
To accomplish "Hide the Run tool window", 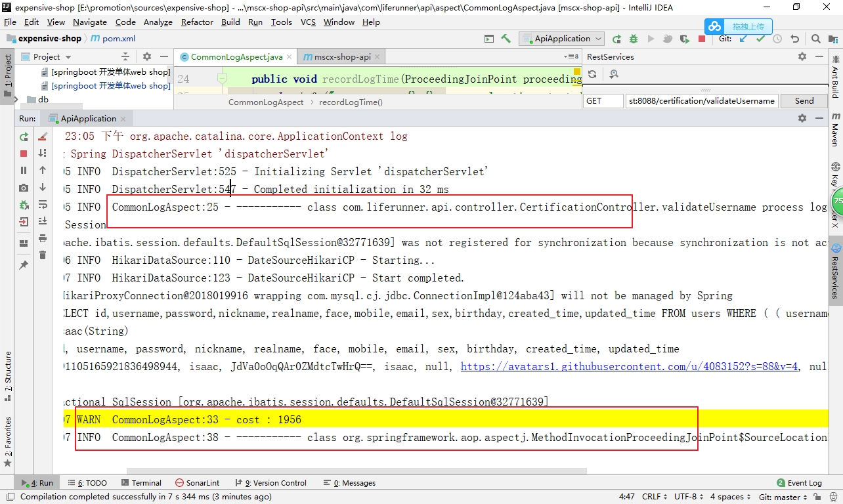I will [819, 118].
